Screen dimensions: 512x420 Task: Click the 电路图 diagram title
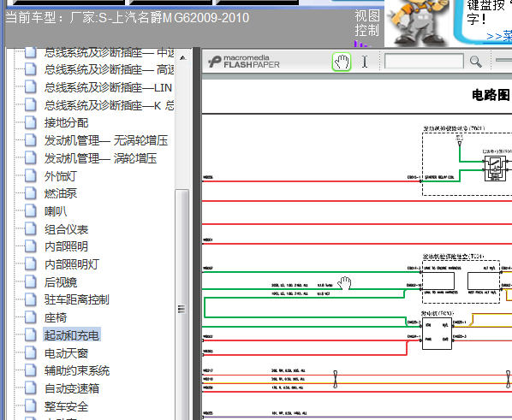point(491,95)
